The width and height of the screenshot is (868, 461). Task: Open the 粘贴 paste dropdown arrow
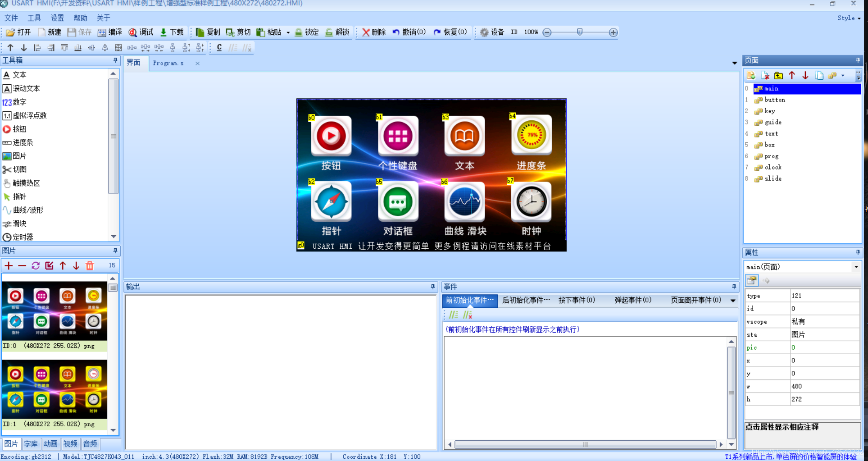(x=288, y=32)
